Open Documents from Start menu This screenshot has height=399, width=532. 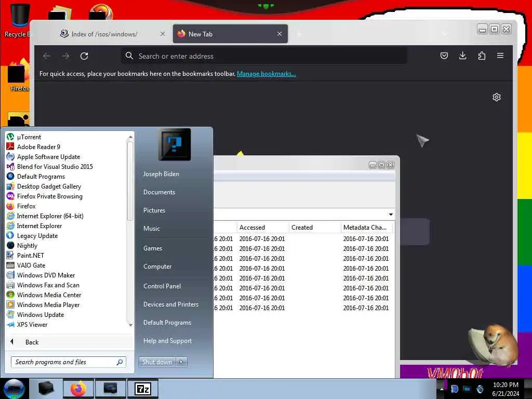click(159, 192)
